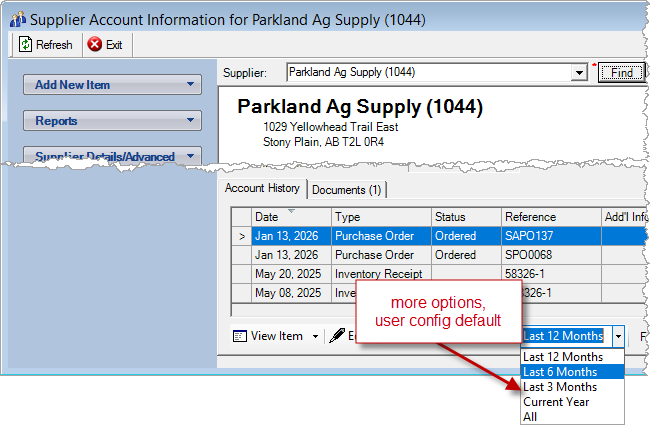Select Purchase Order in SPO0068 row
The image size is (650, 425).
click(381, 255)
